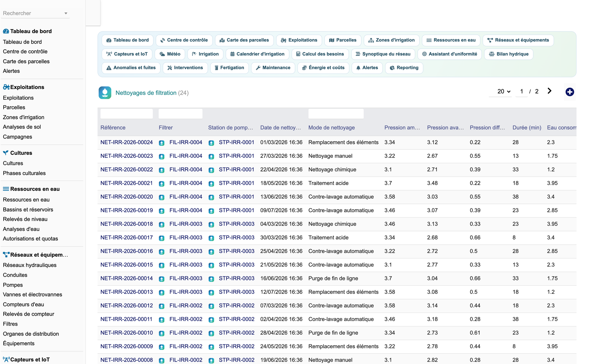The height and width of the screenshot is (364, 589).
Task: Click the Nettoyages de filtration module icon
Action: 105,93
